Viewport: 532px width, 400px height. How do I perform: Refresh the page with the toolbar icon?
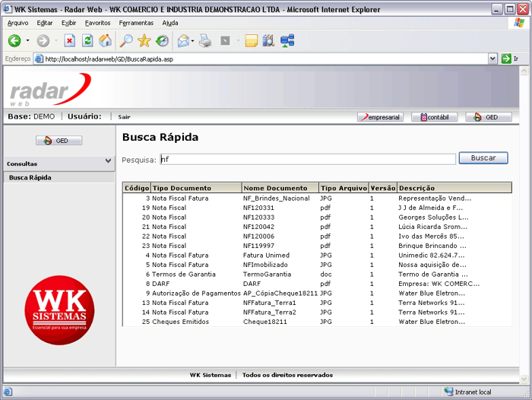coord(87,41)
